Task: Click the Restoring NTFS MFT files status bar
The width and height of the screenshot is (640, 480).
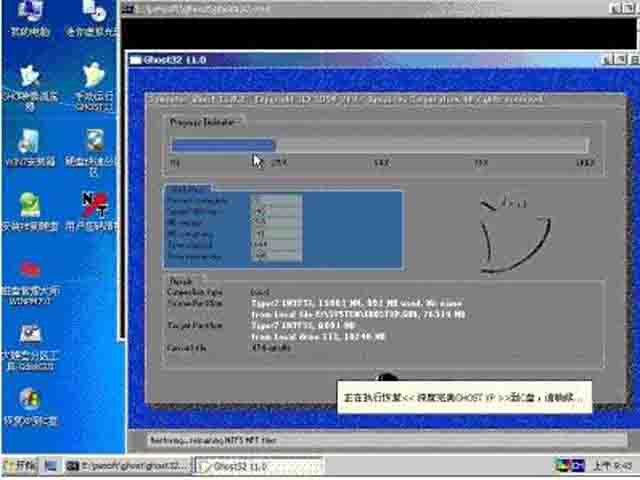Action: (x=386, y=440)
